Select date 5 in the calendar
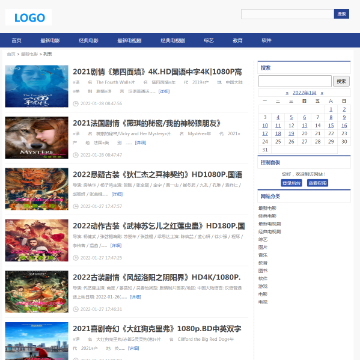 [x=291, y=117]
